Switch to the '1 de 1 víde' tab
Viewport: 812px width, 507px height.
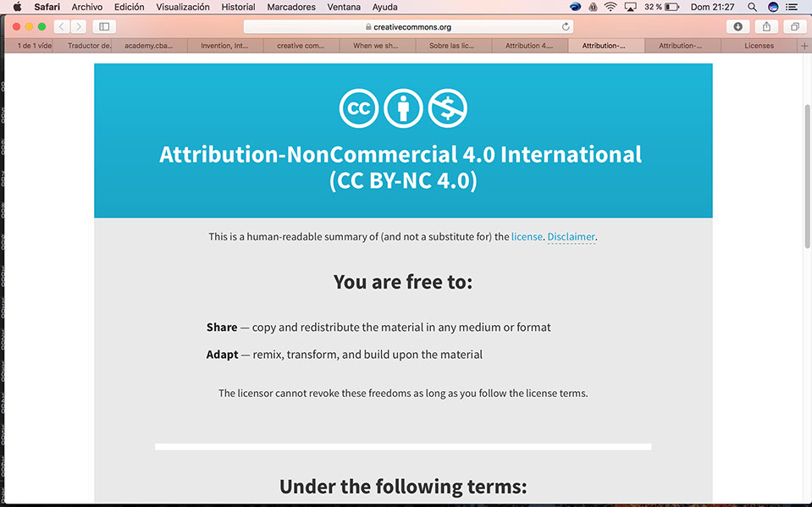point(30,46)
